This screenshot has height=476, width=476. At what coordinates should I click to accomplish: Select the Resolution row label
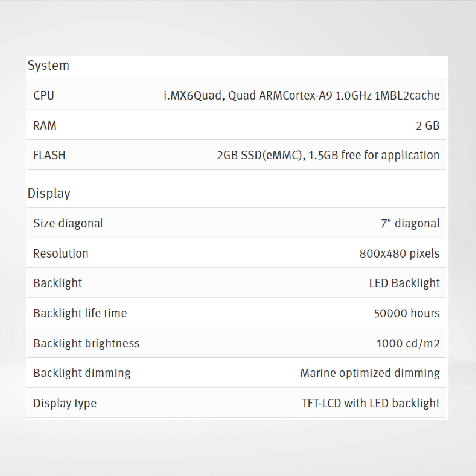tap(61, 253)
